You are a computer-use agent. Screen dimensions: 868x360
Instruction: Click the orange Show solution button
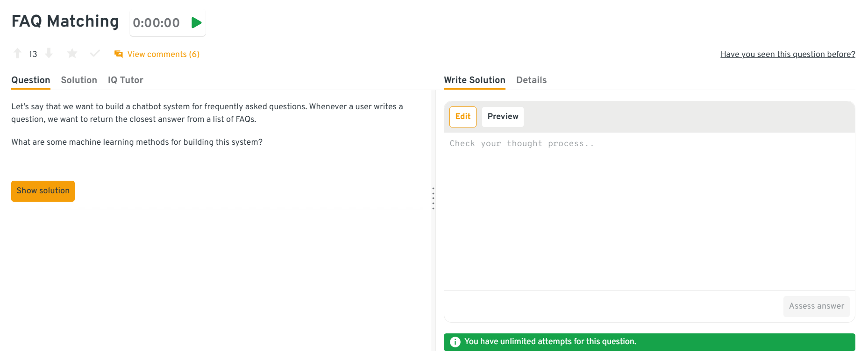(x=43, y=191)
